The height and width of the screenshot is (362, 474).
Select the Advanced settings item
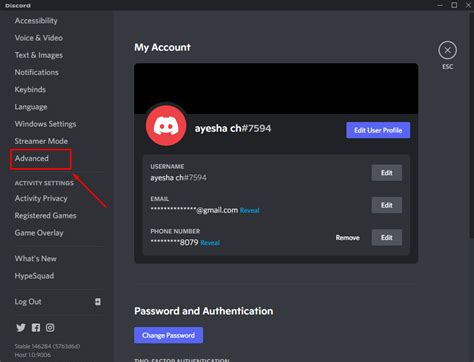tap(32, 158)
